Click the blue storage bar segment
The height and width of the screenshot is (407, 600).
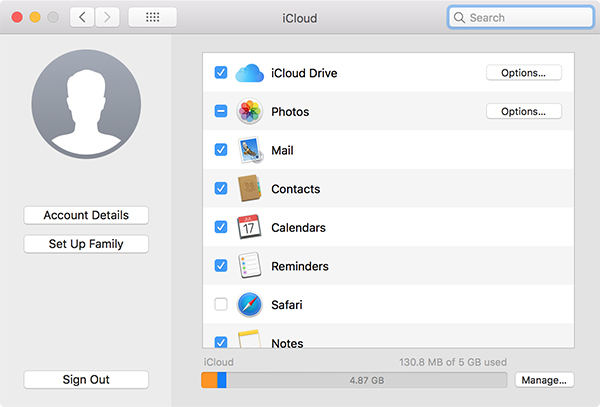pos(222,380)
